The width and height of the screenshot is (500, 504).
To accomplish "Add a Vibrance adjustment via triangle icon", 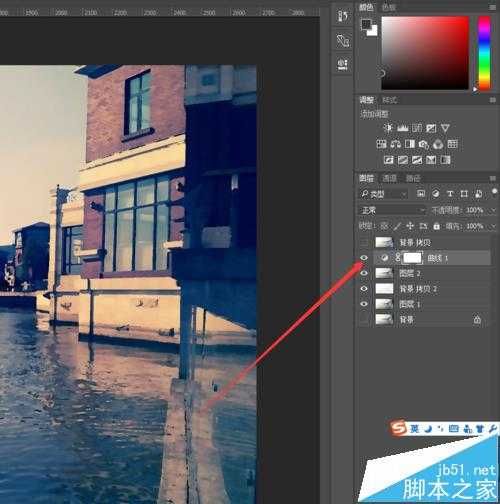I will coord(445,128).
